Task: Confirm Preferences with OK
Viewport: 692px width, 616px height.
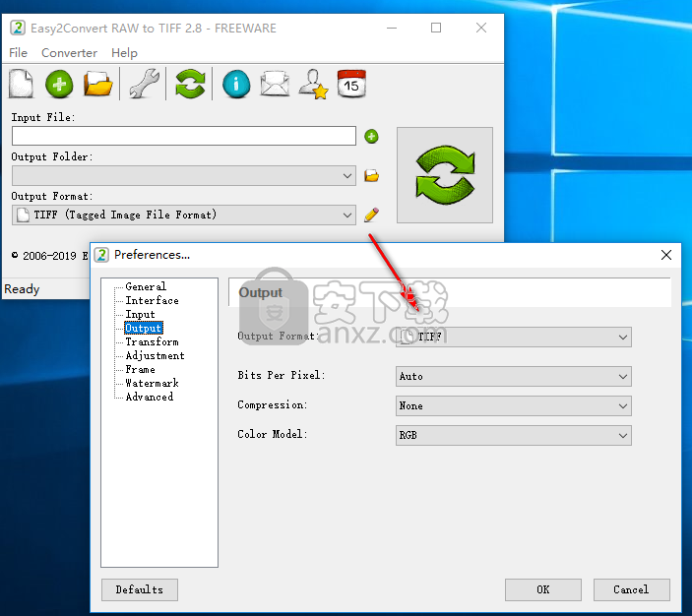Action: click(x=542, y=589)
